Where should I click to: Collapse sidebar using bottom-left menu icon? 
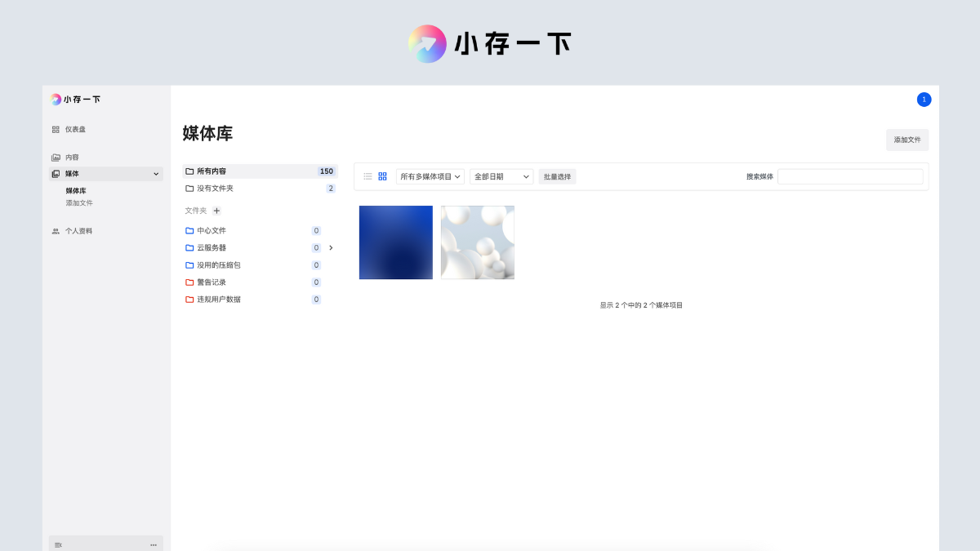[x=58, y=544]
